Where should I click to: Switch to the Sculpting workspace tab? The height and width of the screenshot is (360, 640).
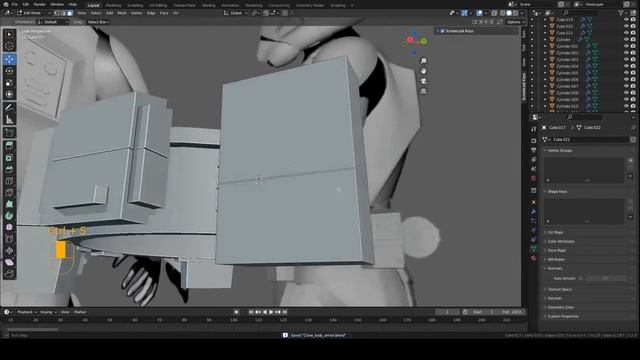135,5
